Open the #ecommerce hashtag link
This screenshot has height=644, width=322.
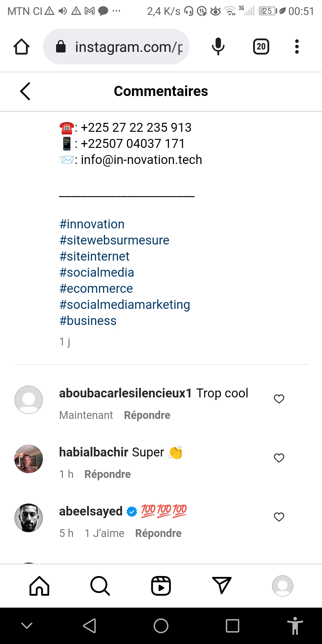[x=96, y=289]
